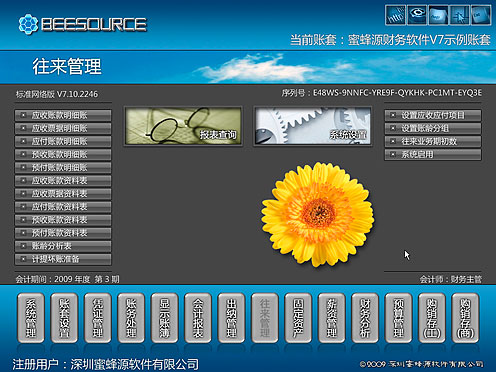
Task: Switch to 薪资管理 module
Action: tap(332, 318)
